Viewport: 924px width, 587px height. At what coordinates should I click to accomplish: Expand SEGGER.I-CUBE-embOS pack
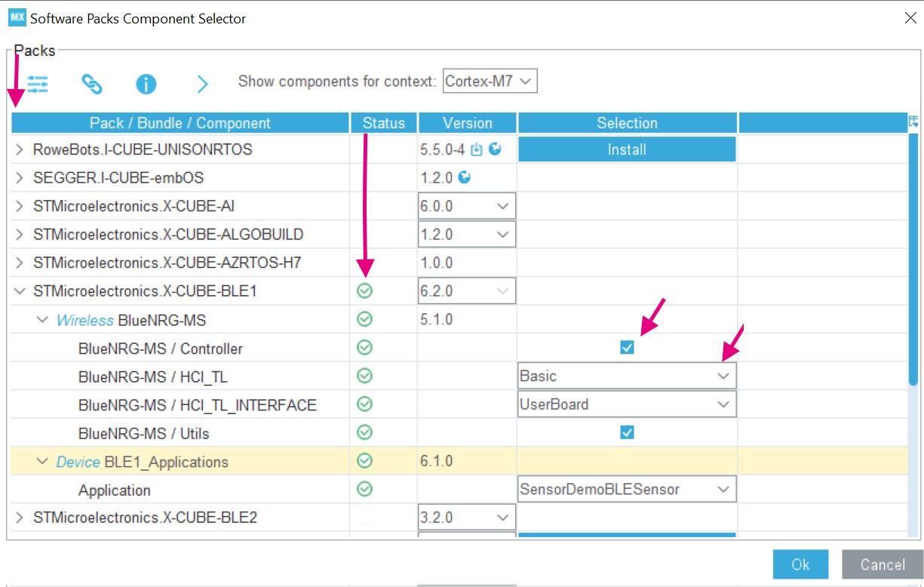tap(20, 178)
